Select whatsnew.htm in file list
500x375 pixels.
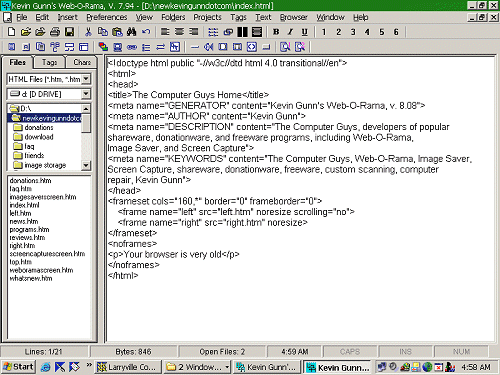point(31,278)
